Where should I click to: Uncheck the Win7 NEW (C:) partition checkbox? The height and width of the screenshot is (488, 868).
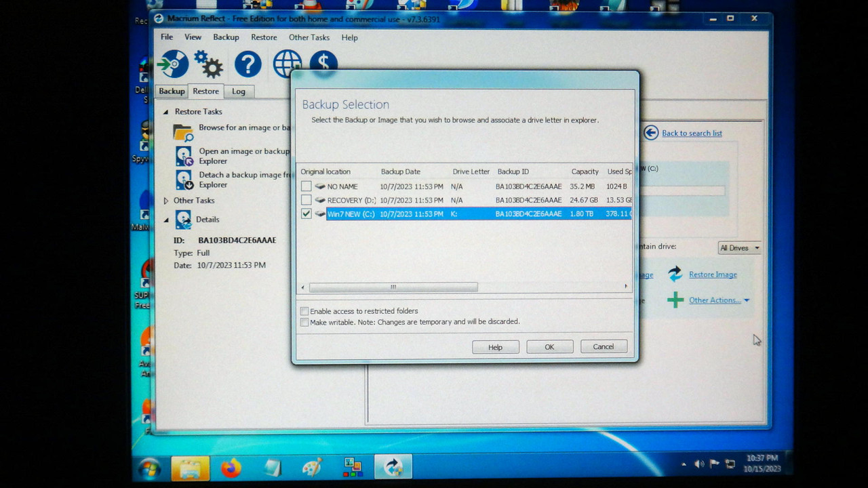[x=307, y=213]
